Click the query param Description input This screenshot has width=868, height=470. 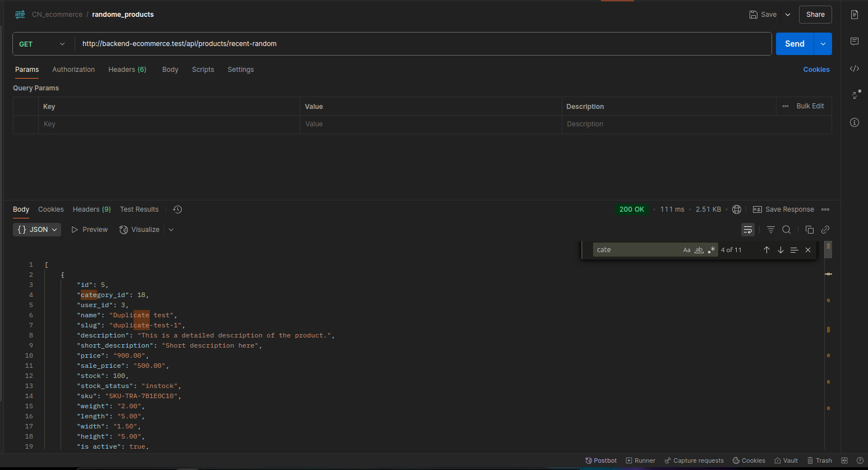coord(696,124)
